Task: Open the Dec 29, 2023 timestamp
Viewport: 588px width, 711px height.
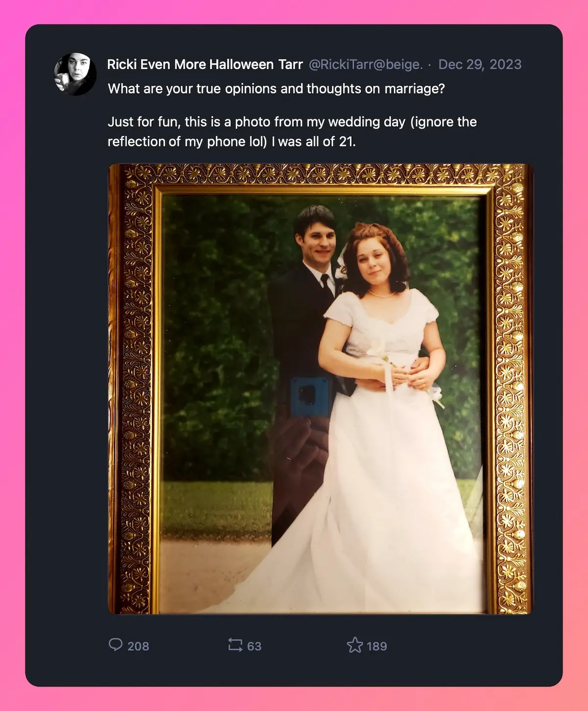Action: coord(480,64)
